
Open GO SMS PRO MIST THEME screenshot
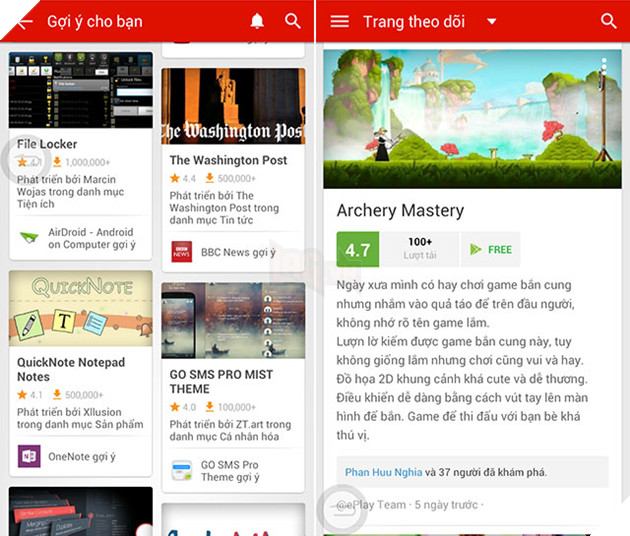(x=233, y=321)
